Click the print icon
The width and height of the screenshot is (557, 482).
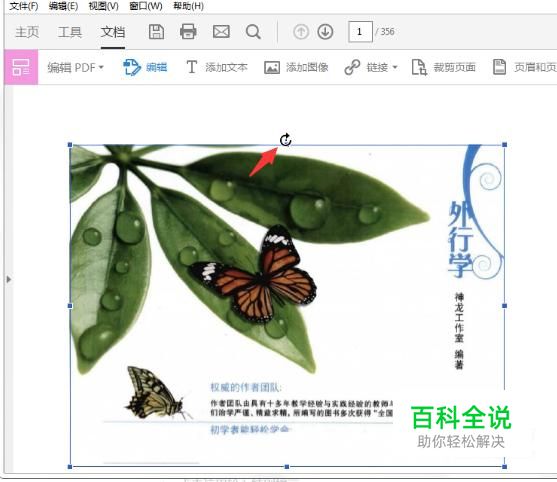click(188, 32)
